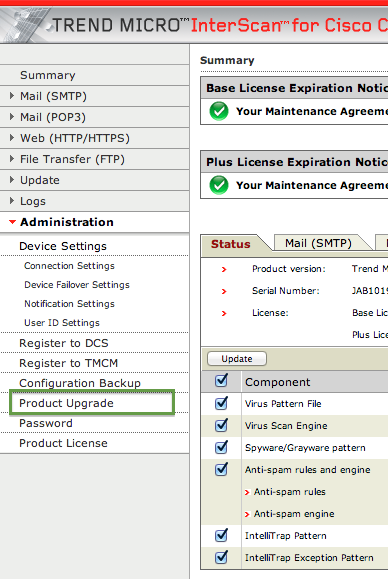Open Notification Settings

69,304
